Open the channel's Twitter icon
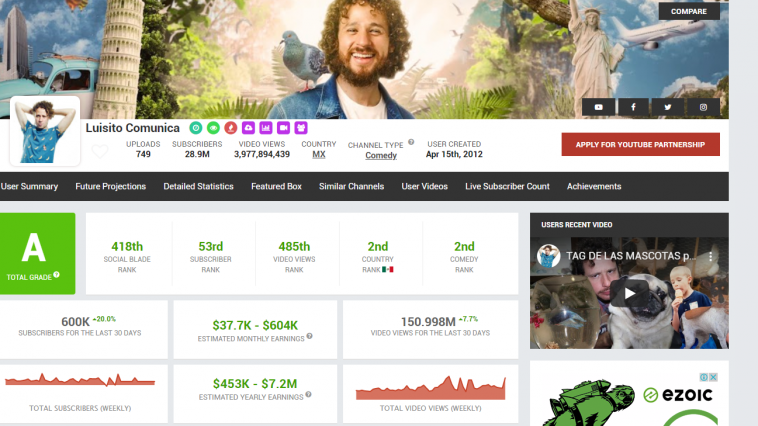The image size is (758, 426). click(x=668, y=107)
